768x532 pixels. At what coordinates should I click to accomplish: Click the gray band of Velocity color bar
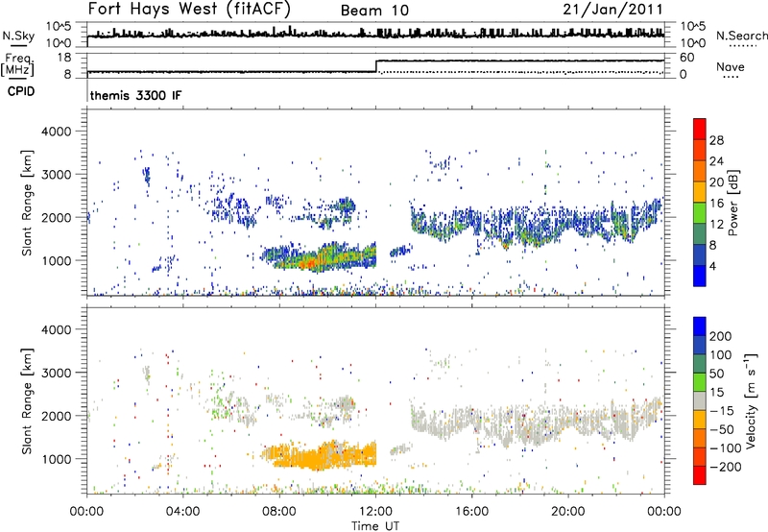700,401
